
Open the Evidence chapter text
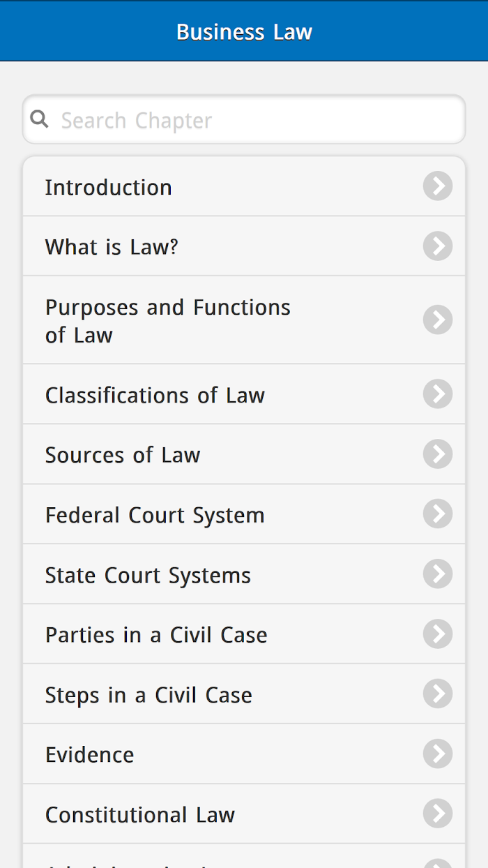point(90,754)
